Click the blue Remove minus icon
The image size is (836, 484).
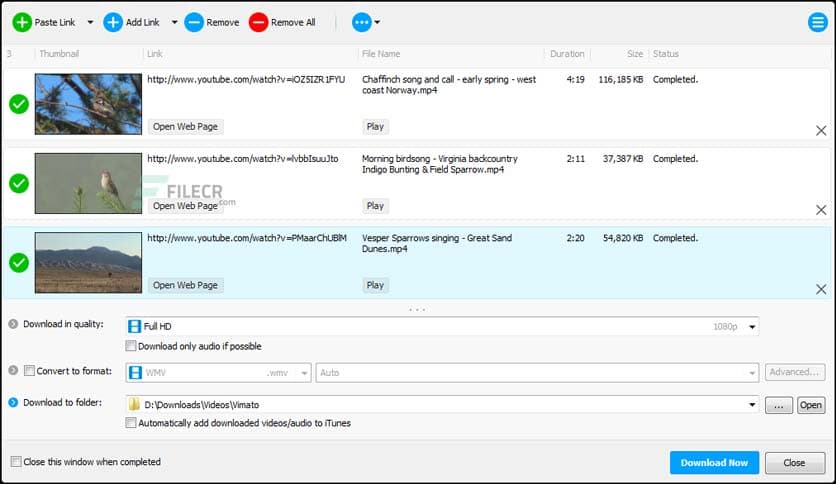[194, 22]
